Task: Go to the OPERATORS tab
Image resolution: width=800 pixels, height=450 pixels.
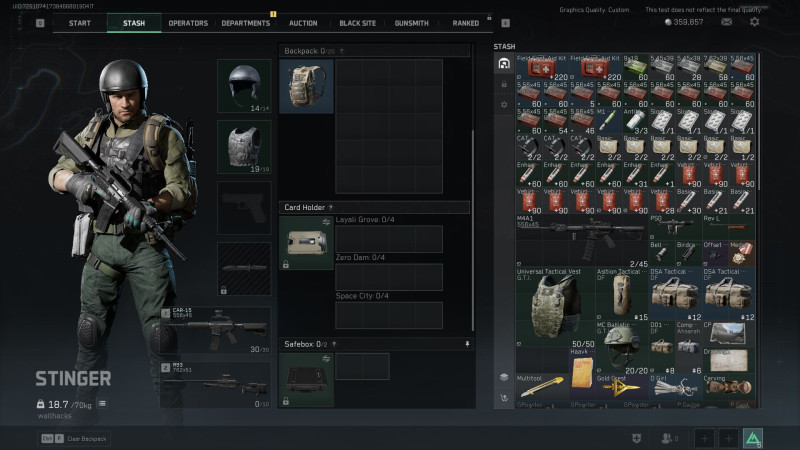Action: coord(188,23)
